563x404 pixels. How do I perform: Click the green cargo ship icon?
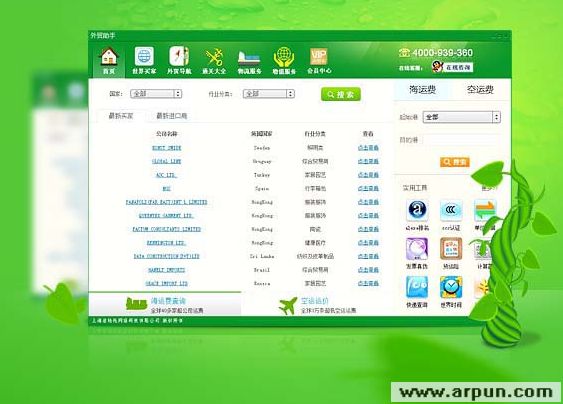pyautogui.click(x=136, y=304)
